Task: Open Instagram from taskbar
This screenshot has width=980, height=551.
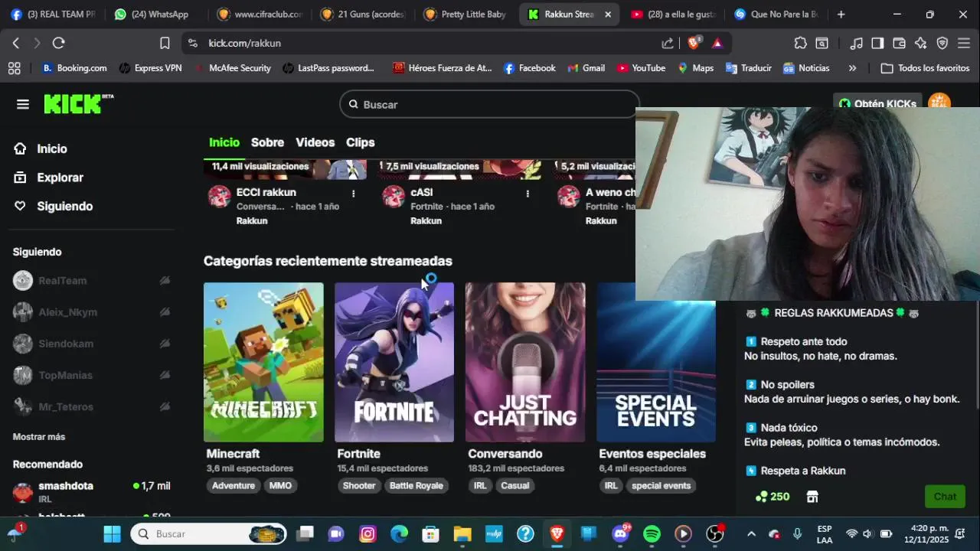Action: pyautogui.click(x=367, y=534)
